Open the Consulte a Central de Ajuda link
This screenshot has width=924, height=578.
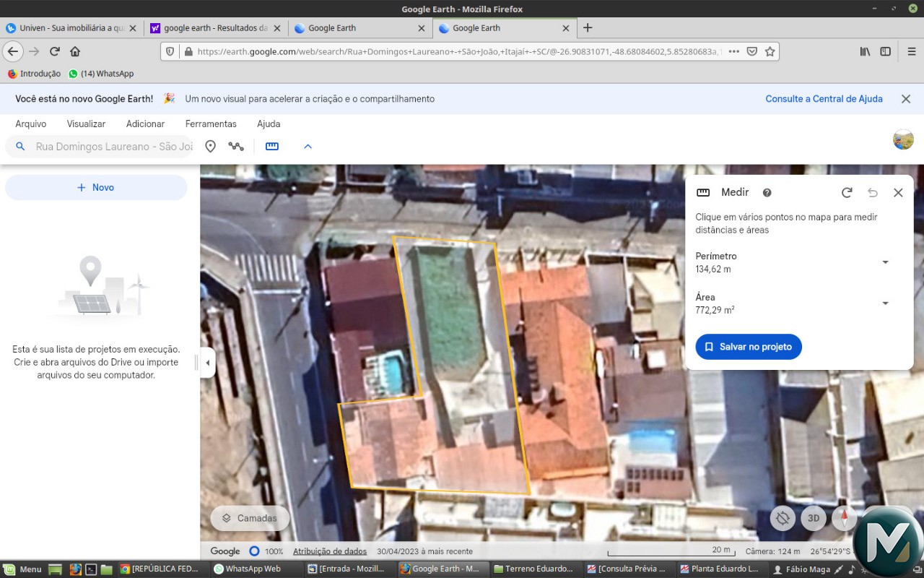click(x=824, y=99)
